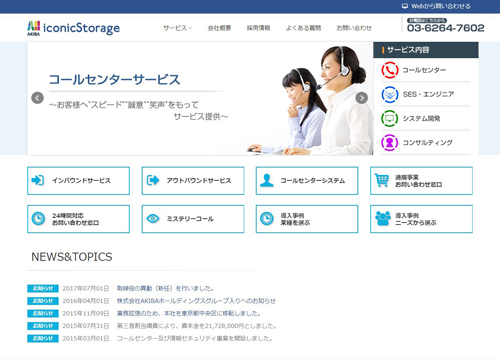Open news about 本社を東京都中央区に移転
This screenshot has width=500, height=360.
[189, 313]
